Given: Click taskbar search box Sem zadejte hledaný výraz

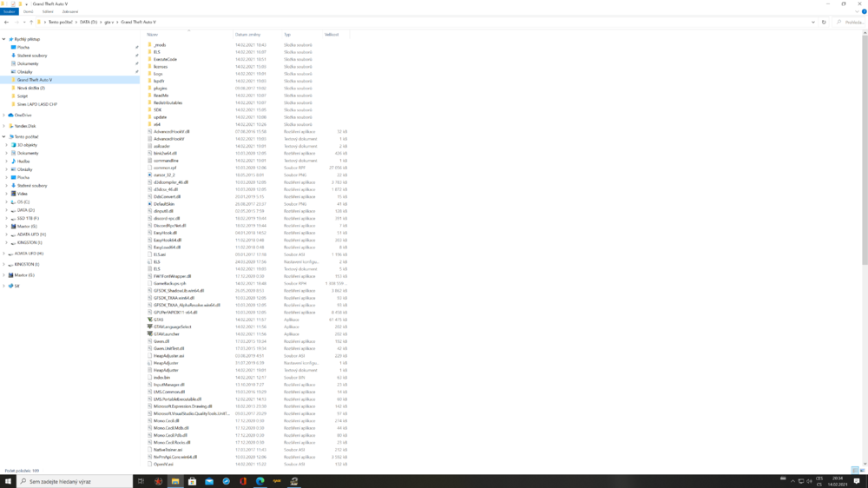Looking at the screenshot, I should point(75,481).
